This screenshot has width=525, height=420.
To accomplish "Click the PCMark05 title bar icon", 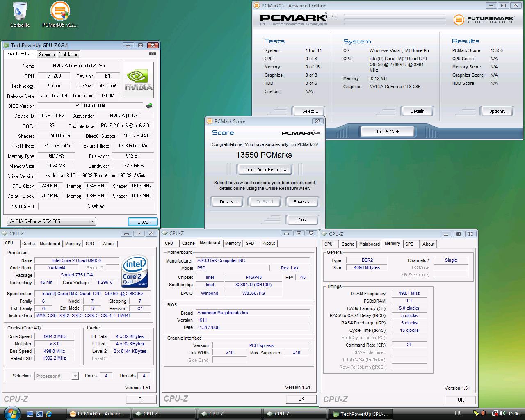I will (x=257, y=6).
